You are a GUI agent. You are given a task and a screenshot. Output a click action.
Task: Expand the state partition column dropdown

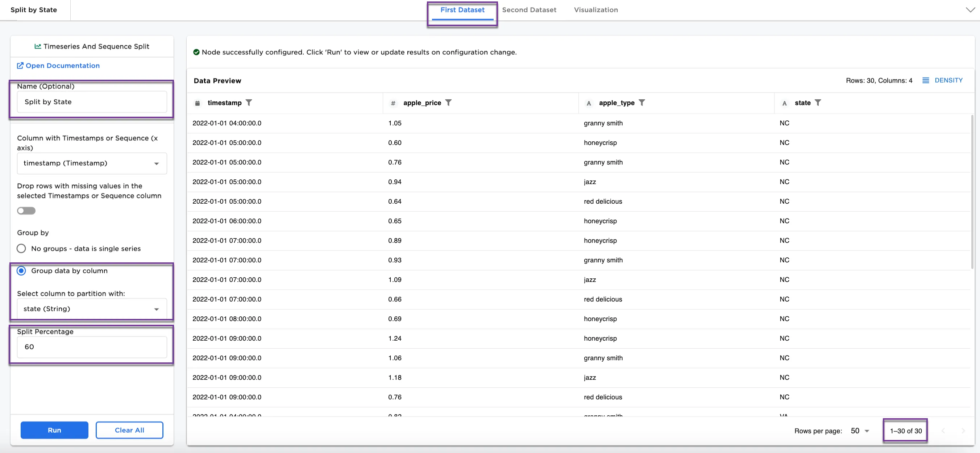click(92, 309)
